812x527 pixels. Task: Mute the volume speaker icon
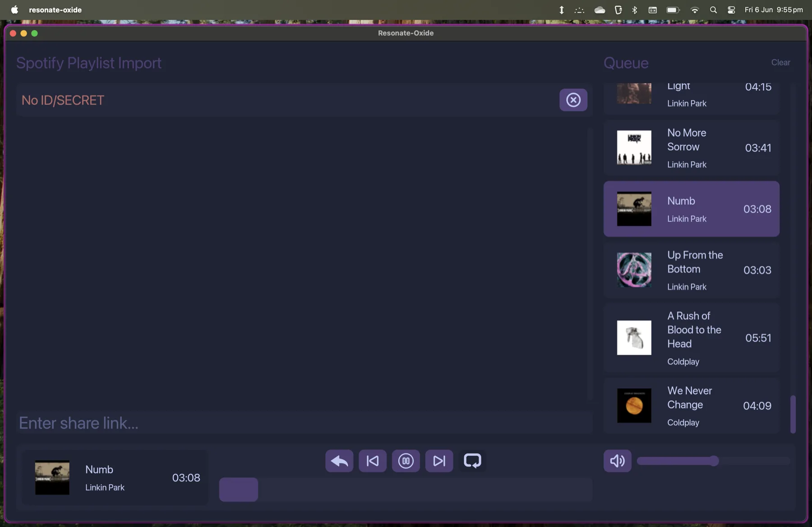[x=617, y=461]
